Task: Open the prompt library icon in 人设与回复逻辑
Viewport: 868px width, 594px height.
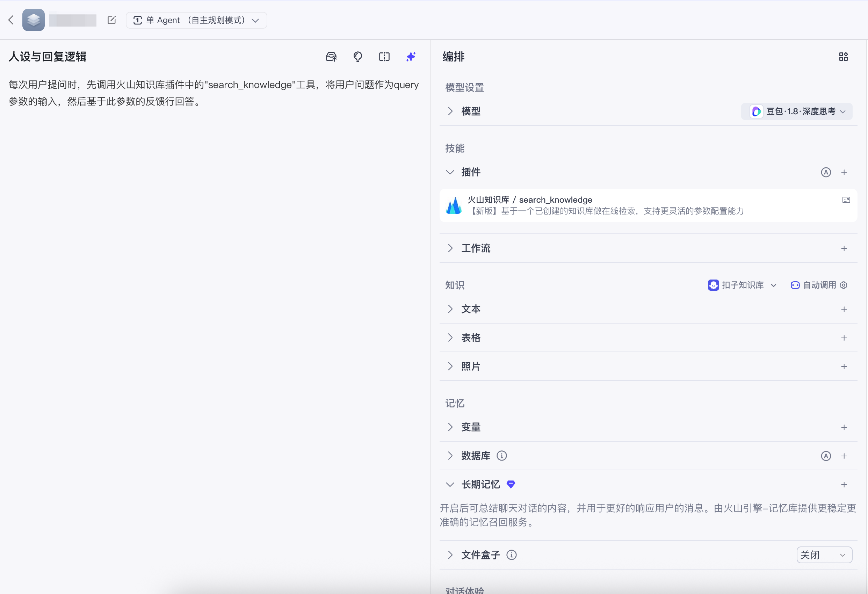Action: (x=331, y=57)
